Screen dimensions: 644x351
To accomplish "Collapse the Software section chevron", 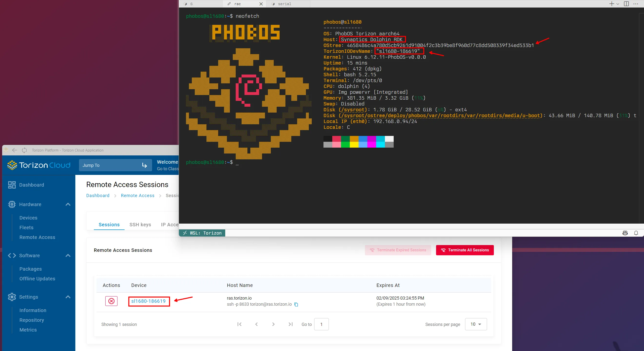I will 68,255.
